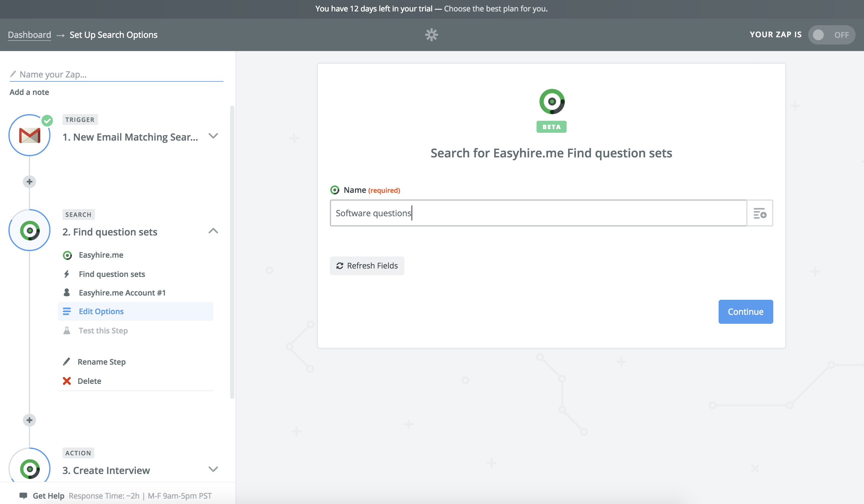Click the Get Help chat bubble icon

click(23, 495)
